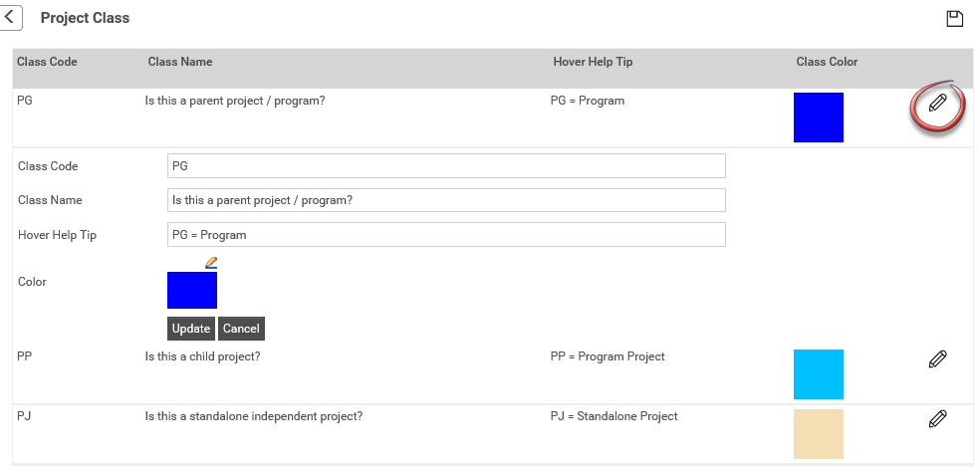Click the Update button
980x468 pixels.
point(190,329)
